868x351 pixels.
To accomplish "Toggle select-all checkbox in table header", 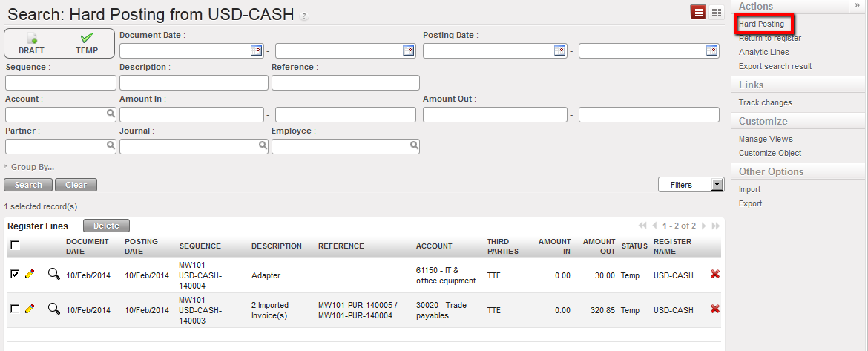I will (15, 246).
